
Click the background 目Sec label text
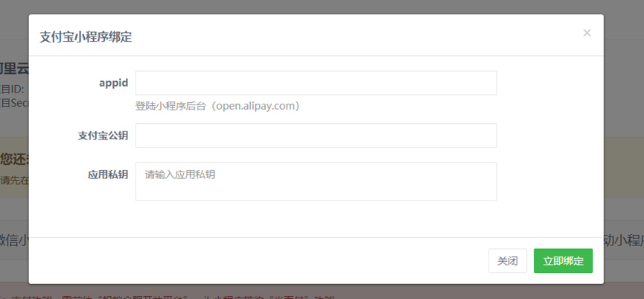click(14, 103)
